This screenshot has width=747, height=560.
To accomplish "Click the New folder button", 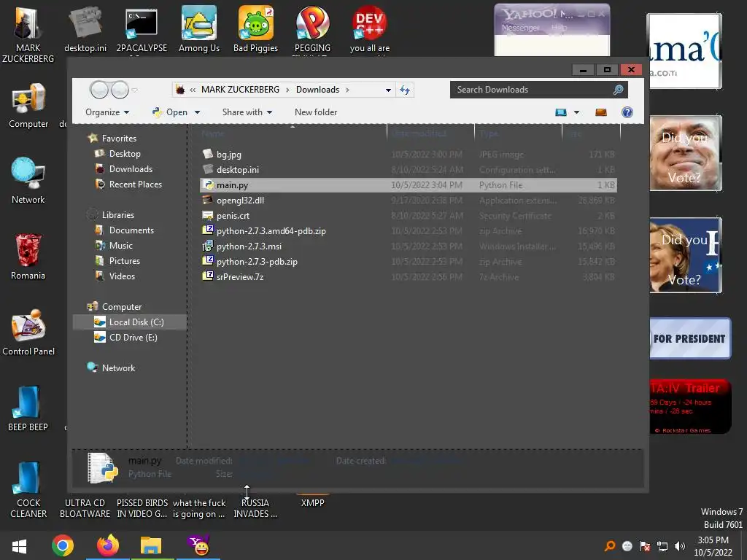I will (x=315, y=112).
